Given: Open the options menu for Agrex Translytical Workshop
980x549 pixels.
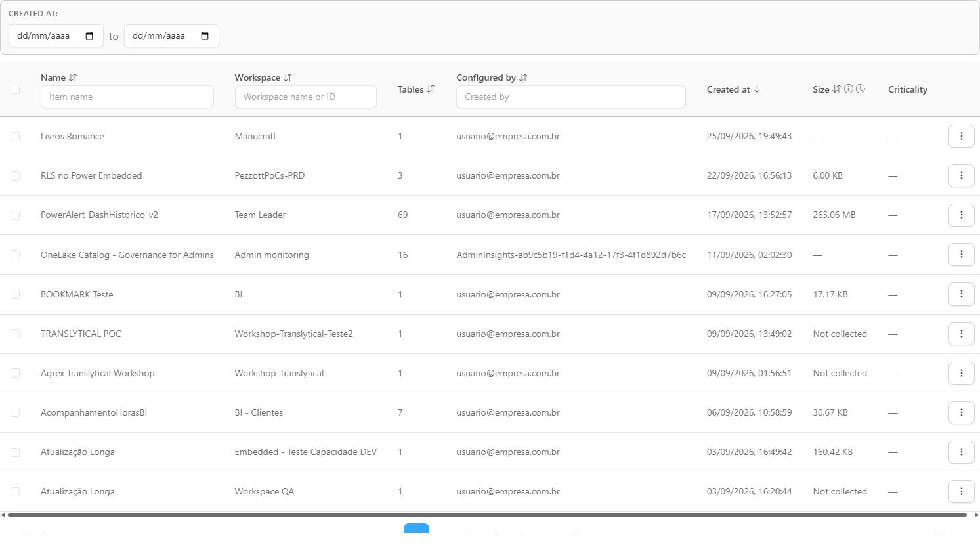Looking at the screenshot, I should 962,373.
